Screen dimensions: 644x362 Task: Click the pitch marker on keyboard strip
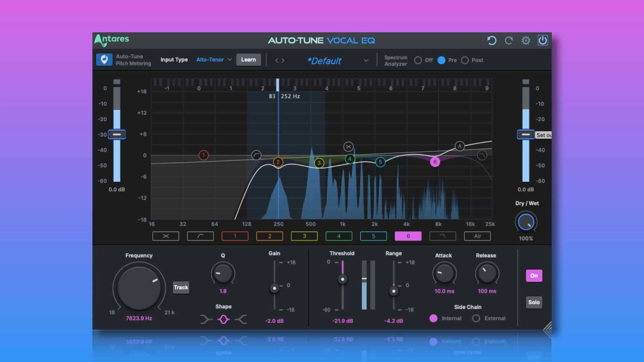(277, 85)
